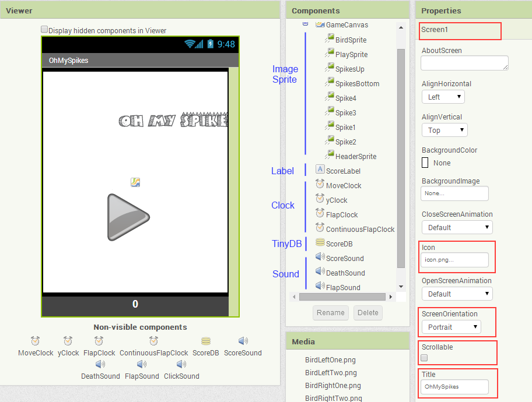Open the BackgroundColor swatch
The image size is (532, 402).
coord(425,163)
